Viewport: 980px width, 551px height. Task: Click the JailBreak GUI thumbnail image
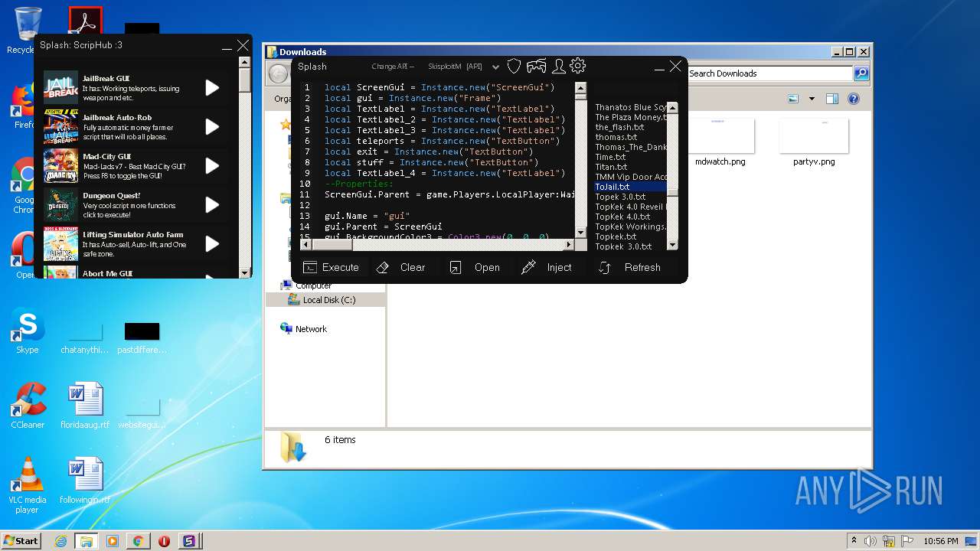coord(60,87)
